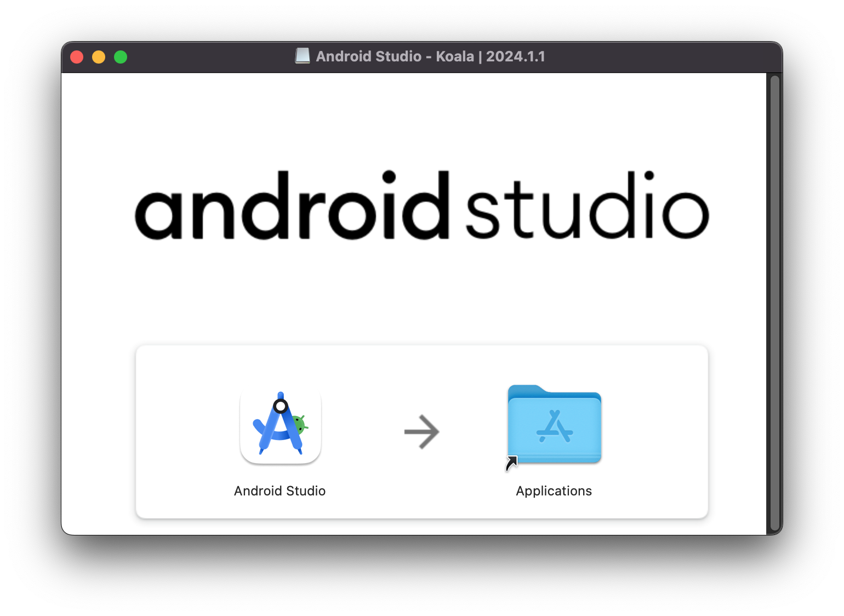This screenshot has width=844, height=616.
Task: Click the window title 'Android Studio - Koala | 2024.1.1'
Action: (431, 56)
